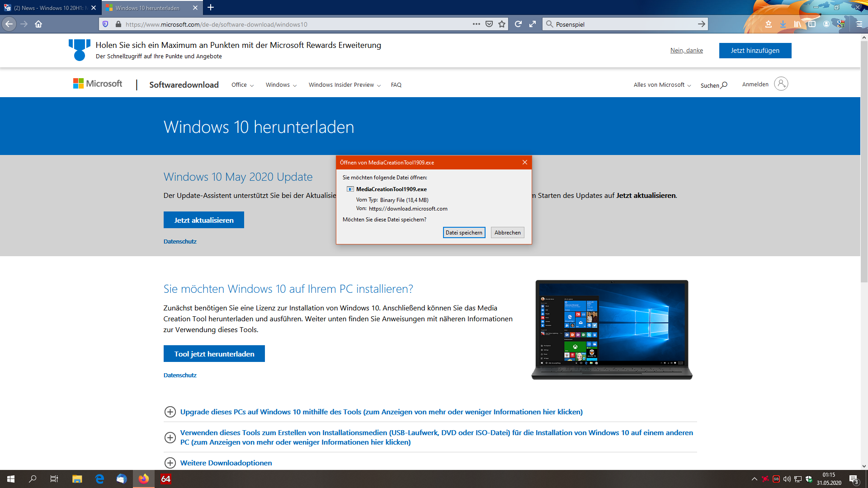This screenshot has width=868, height=488.
Task: Open the FAQ menu item
Action: click(x=396, y=85)
